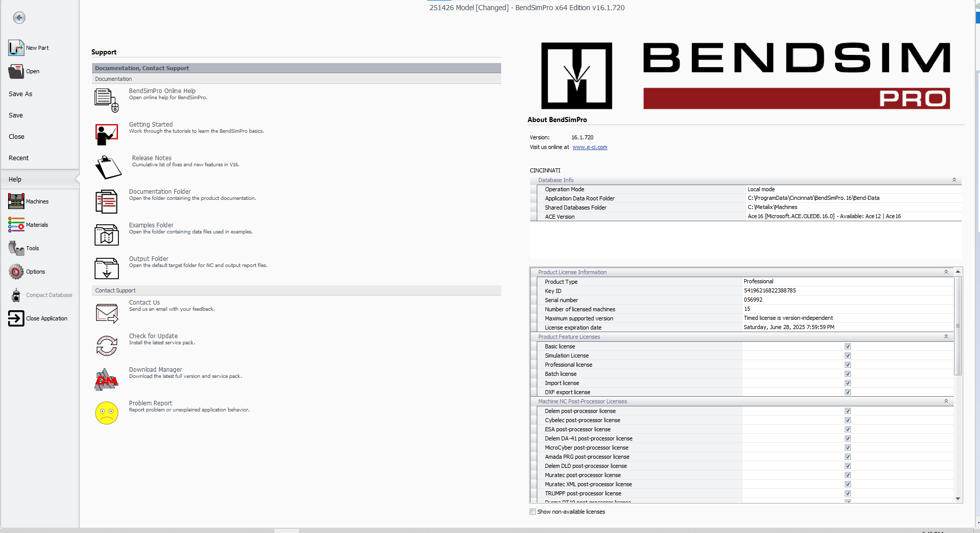The image size is (980, 533).
Task: Click the Problem Report title link
Action: pos(150,403)
